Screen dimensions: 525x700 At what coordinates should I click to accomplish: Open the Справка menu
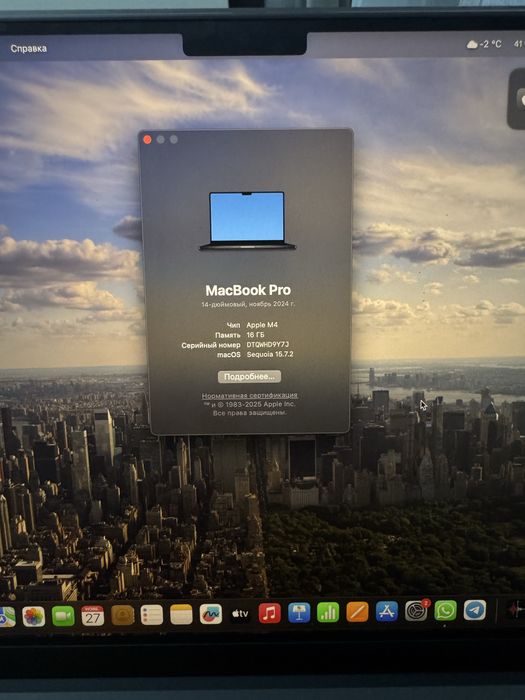pyautogui.click(x=29, y=48)
